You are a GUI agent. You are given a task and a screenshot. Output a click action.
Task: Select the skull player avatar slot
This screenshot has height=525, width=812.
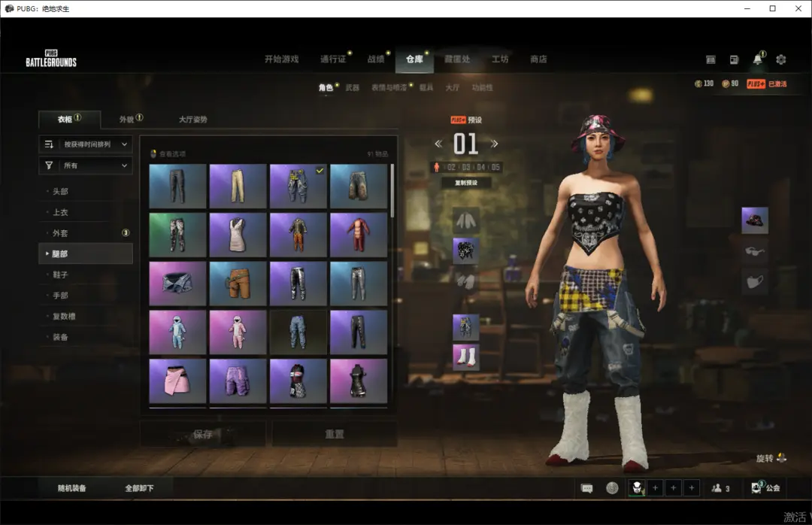coord(637,487)
